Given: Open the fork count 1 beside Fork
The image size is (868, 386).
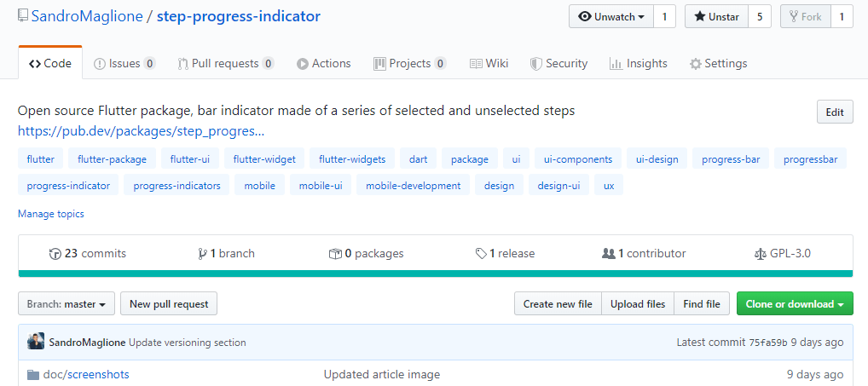Looking at the screenshot, I should coord(842,16).
